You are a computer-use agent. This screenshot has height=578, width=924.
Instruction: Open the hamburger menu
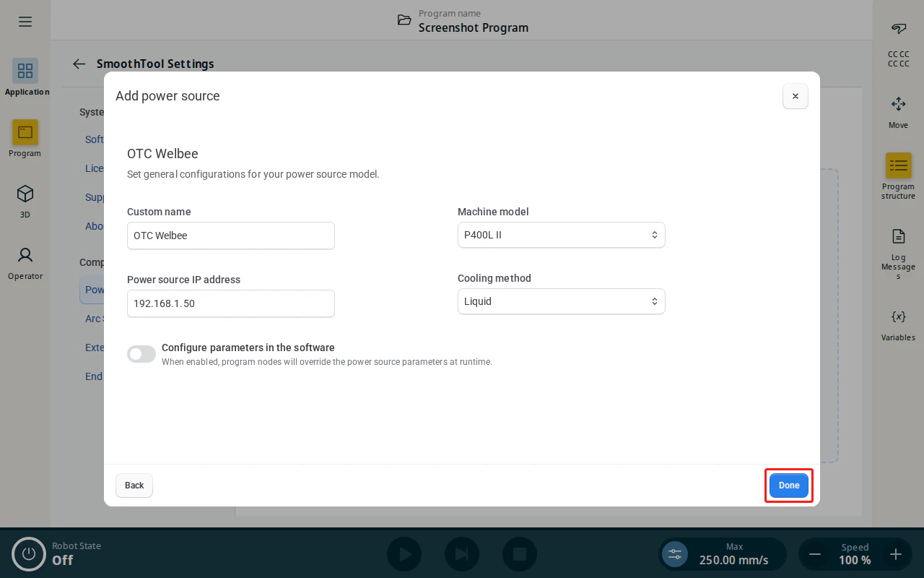click(x=25, y=22)
